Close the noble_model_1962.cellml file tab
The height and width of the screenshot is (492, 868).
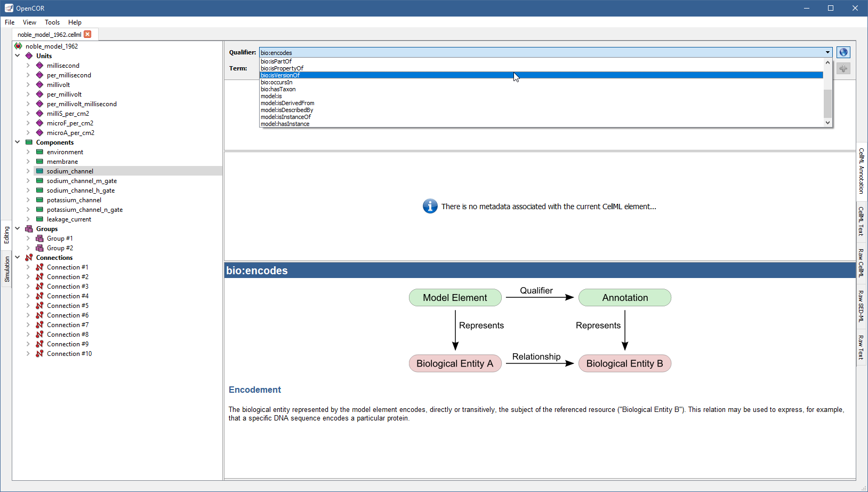[88, 34]
